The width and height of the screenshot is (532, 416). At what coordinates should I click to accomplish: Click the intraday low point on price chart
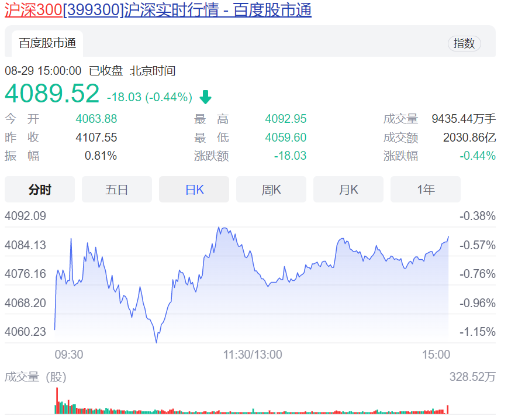coord(157,342)
